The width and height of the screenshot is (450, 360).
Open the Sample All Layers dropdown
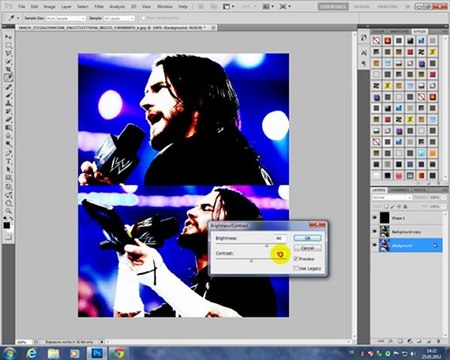click(x=119, y=18)
